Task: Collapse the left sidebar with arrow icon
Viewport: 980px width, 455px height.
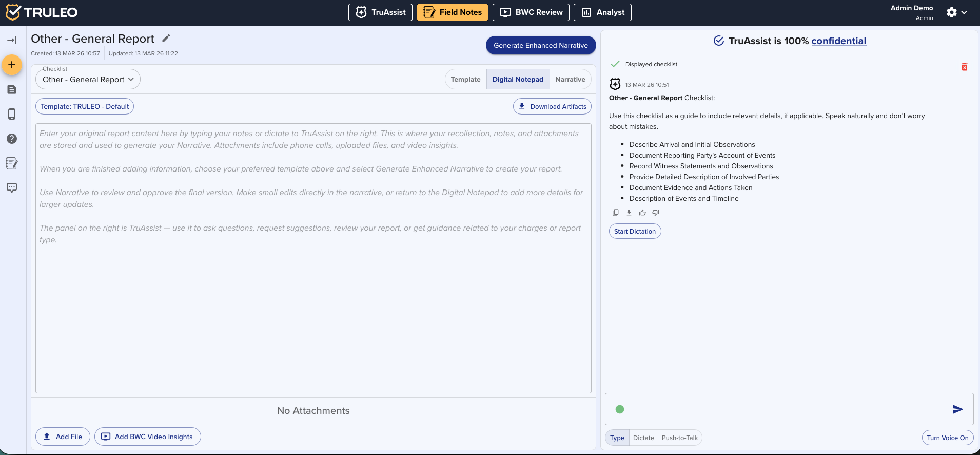Action: [x=12, y=40]
